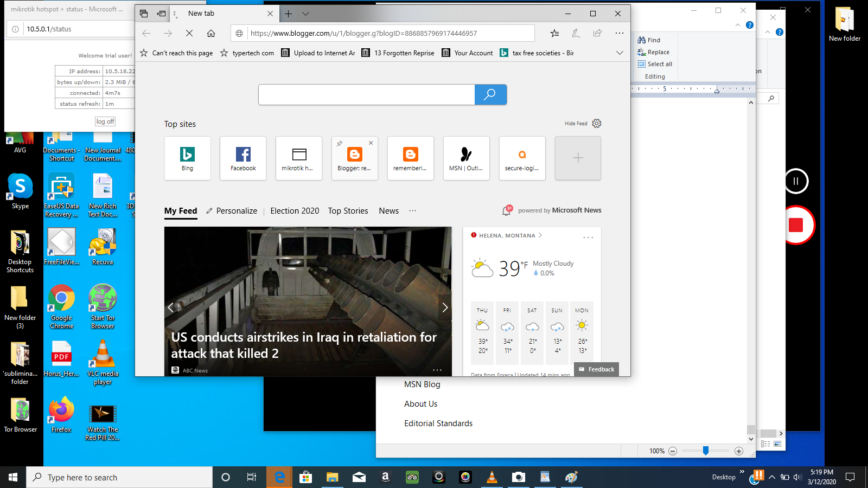Open the Iraq airstrikes news story
Image resolution: width=868 pixels, height=488 pixels.
pyautogui.click(x=304, y=345)
